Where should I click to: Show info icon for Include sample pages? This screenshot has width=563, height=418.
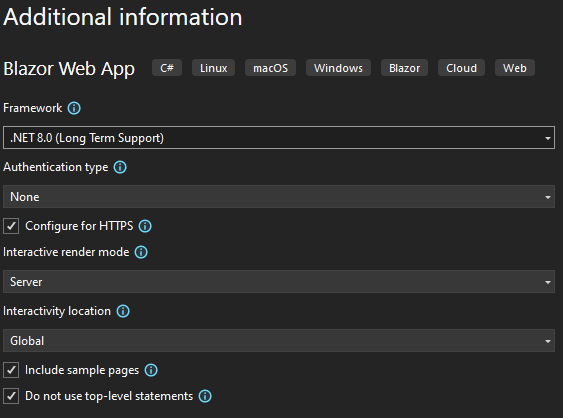(151, 370)
